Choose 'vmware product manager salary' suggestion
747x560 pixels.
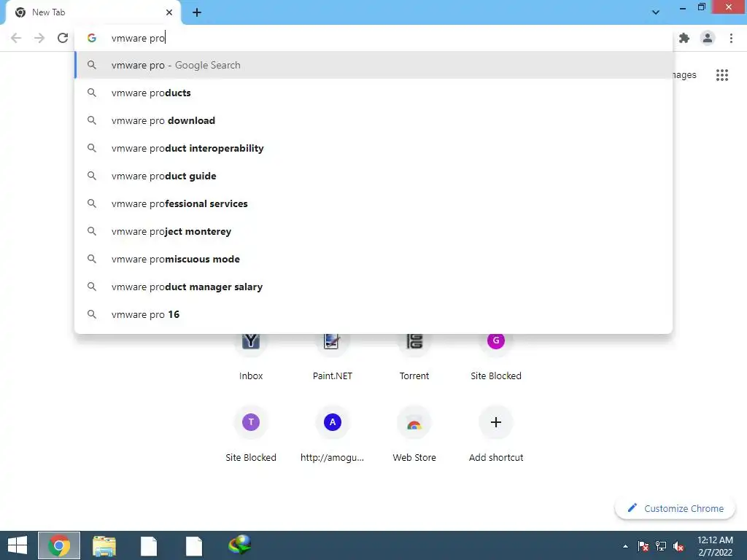click(373, 287)
